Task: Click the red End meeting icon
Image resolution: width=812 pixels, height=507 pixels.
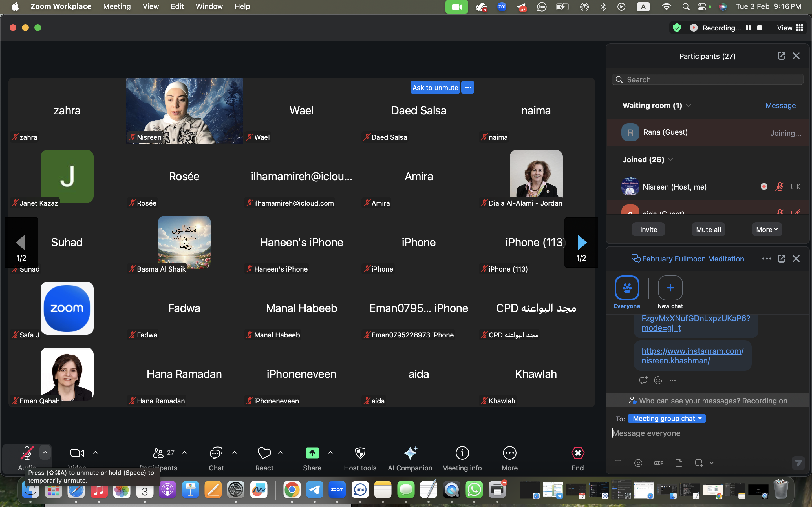Action: click(577, 453)
